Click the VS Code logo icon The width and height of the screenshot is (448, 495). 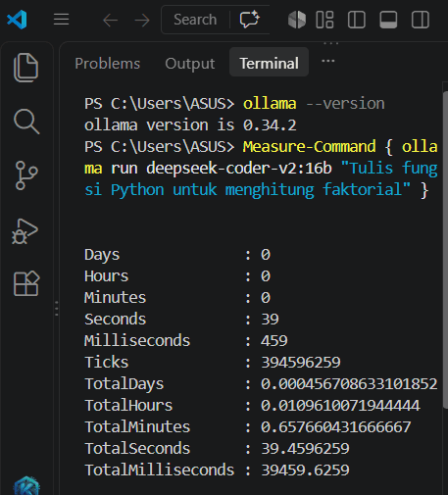click(17, 20)
